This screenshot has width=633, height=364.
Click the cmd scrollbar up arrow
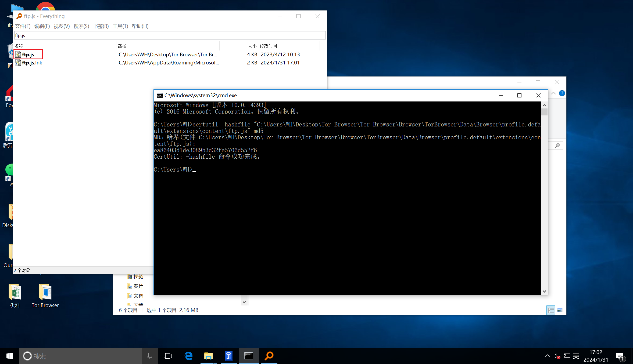(544, 105)
